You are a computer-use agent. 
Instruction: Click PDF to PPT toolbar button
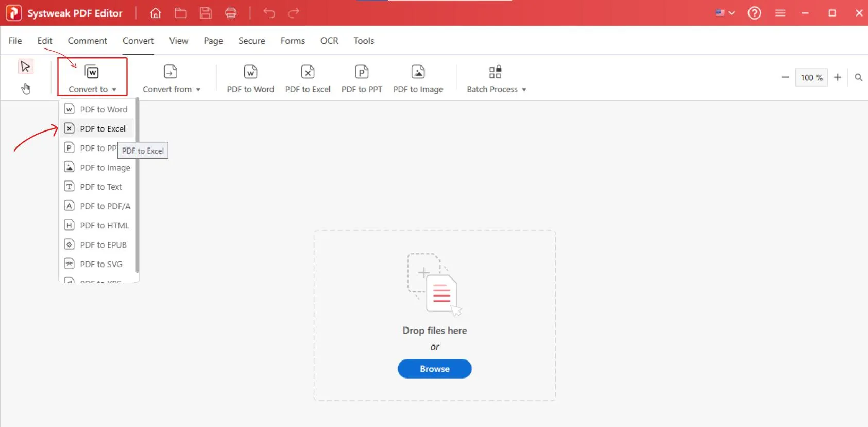[362, 78]
